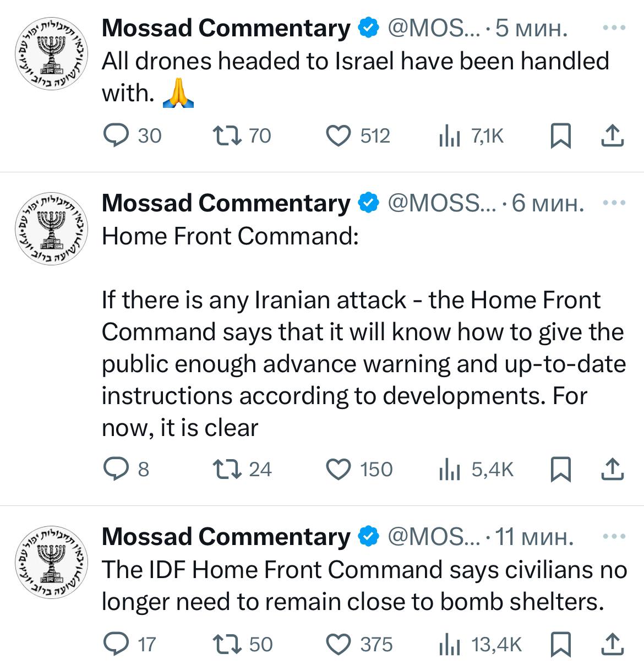Reply to the bomb shelters tweet
This screenshot has height=670, width=644.
pyautogui.click(x=116, y=644)
